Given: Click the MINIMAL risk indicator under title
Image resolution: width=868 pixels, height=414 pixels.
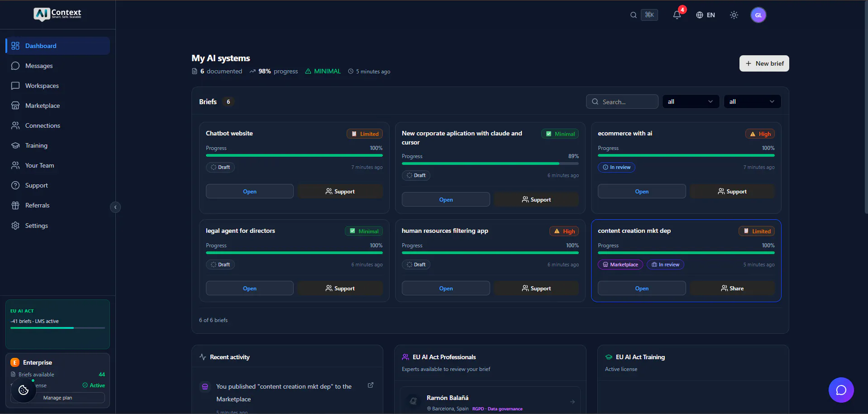Looking at the screenshot, I should pyautogui.click(x=323, y=71).
